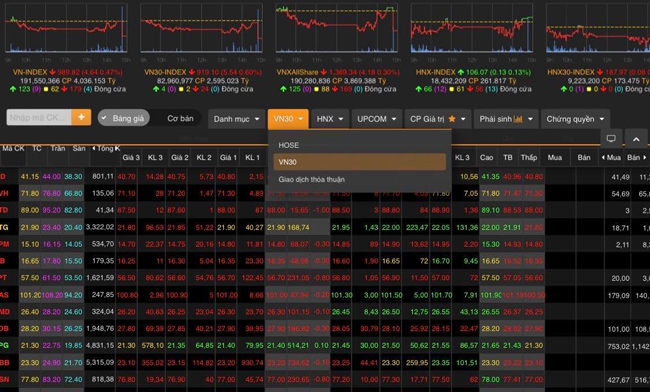Switch the view toggle to Bảng giá
This screenshot has width=650, height=392.
tap(124, 118)
